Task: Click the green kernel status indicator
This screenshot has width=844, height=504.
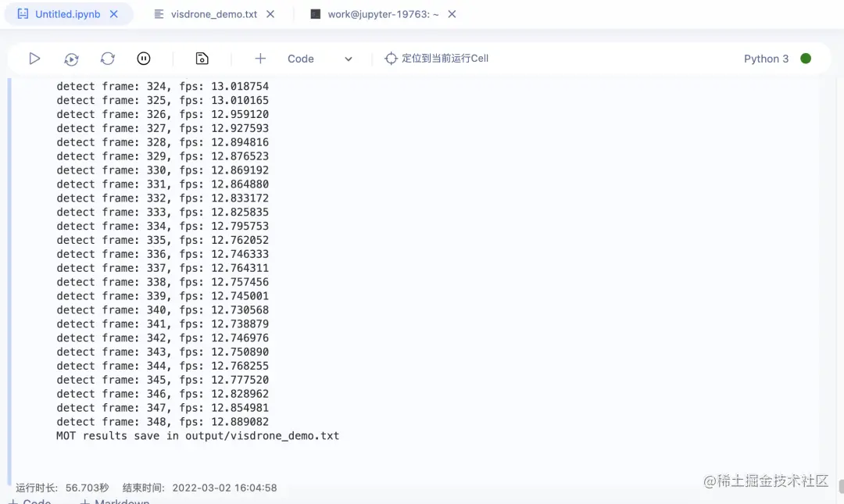Action: click(805, 58)
